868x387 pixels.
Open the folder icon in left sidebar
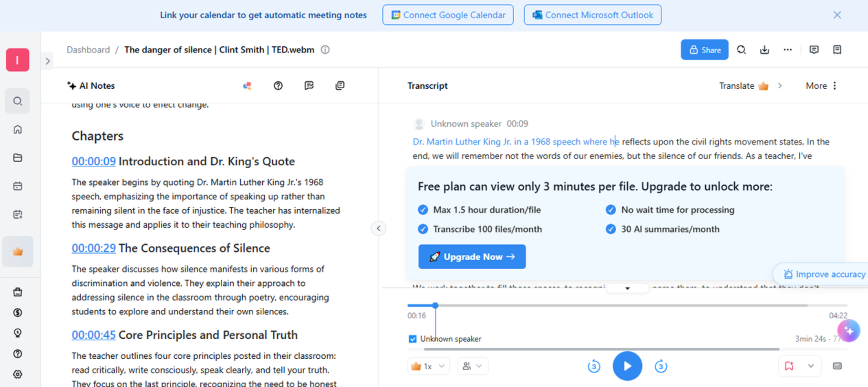pyautogui.click(x=18, y=158)
